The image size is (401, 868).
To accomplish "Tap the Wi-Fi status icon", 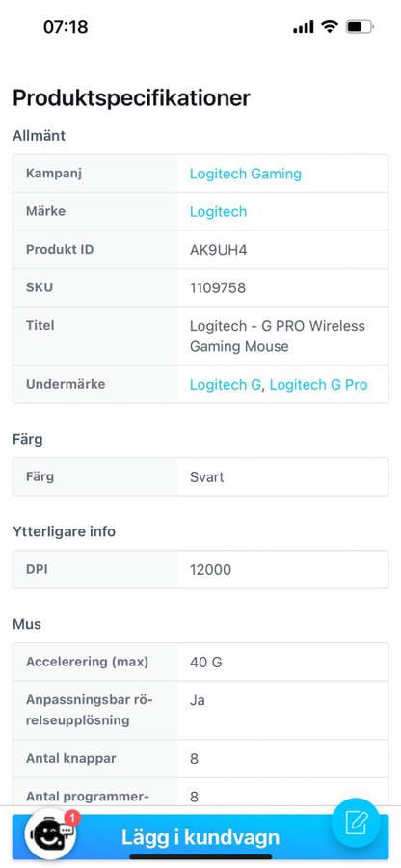I will pyautogui.click(x=331, y=27).
